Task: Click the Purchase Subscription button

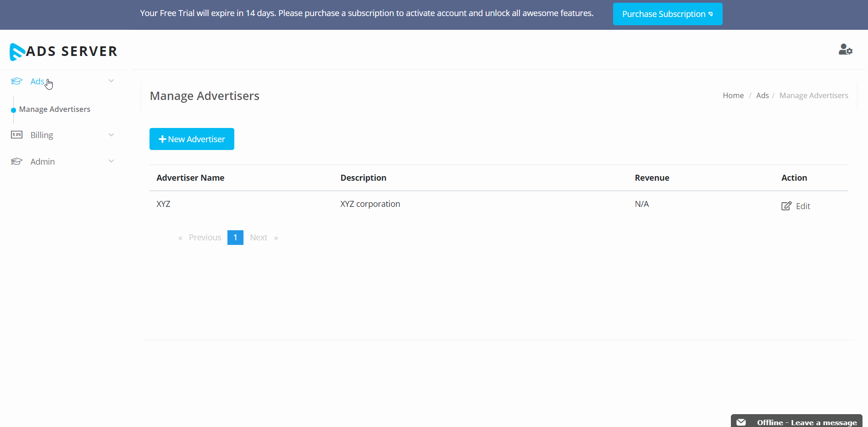Action: coord(668,14)
